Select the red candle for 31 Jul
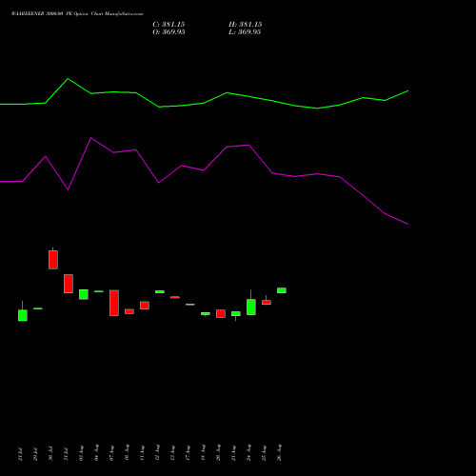 click(x=69, y=284)
